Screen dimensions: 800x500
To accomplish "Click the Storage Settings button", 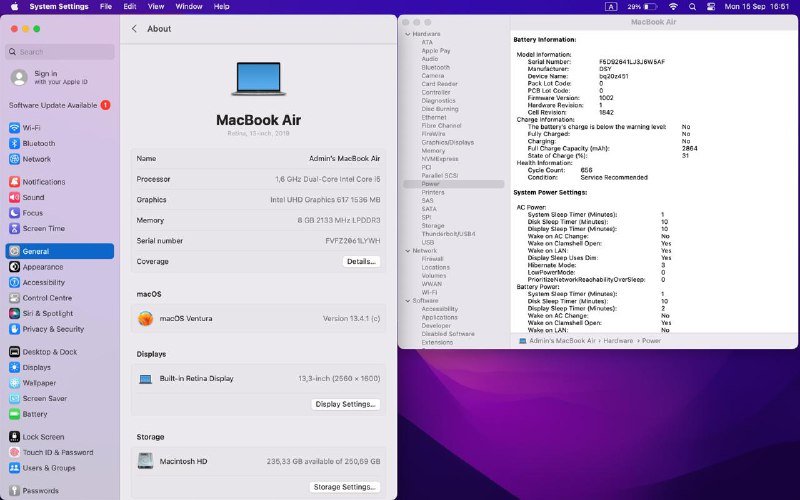I will pyautogui.click(x=344, y=487).
